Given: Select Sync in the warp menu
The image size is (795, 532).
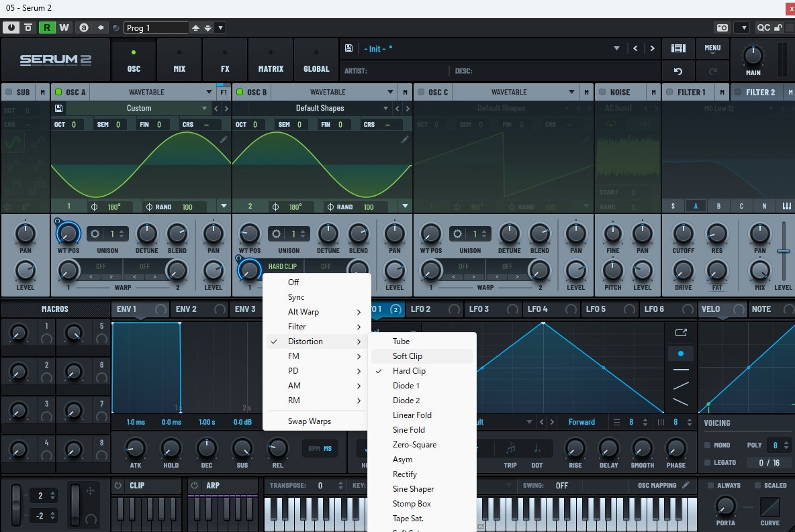Looking at the screenshot, I should (317, 297).
